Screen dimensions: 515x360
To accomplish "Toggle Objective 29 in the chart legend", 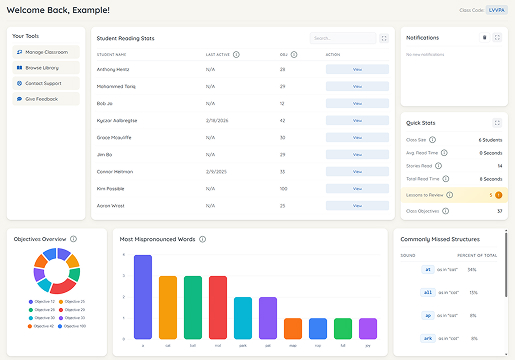I will click(x=72, y=310).
